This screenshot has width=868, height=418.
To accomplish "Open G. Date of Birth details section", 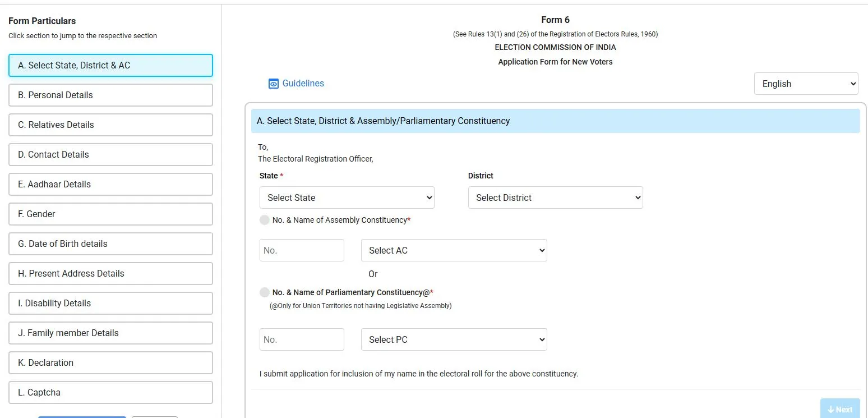I will point(110,244).
